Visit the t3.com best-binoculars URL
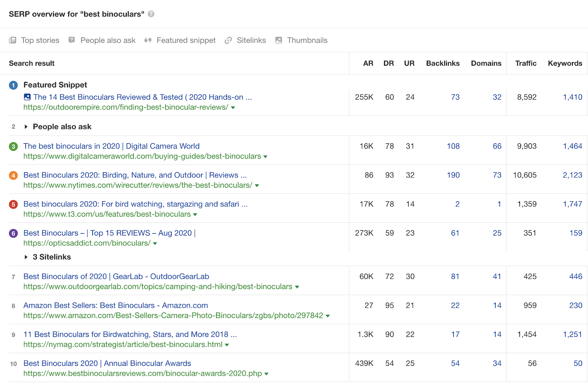The height and width of the screenshot is (386, 588). (x=107, y=214)
